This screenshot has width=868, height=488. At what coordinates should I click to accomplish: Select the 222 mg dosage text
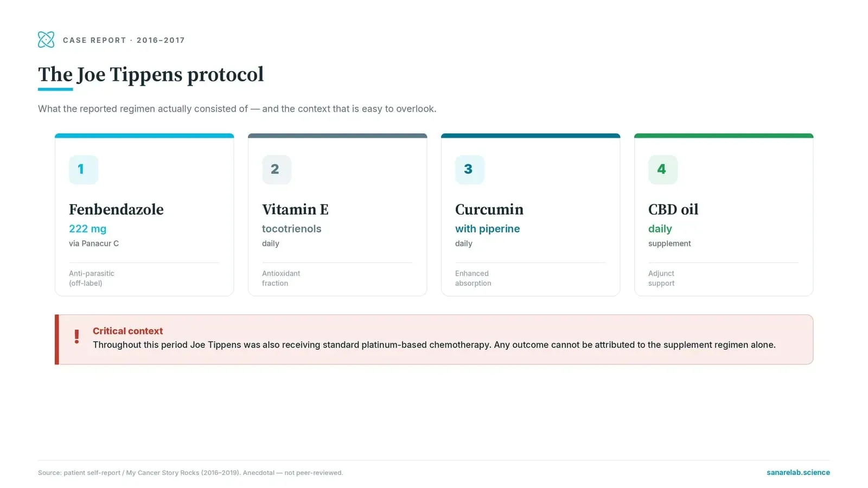87,229
